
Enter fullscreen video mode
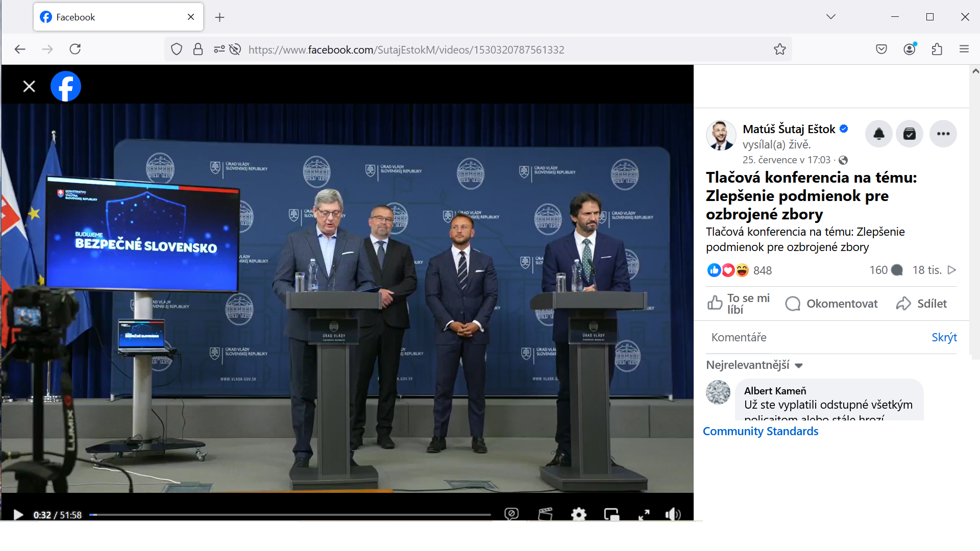(644, 514)
